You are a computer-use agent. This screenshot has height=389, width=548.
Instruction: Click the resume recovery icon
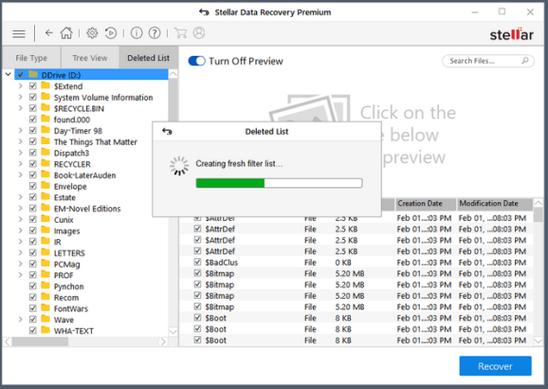coord(111,33)
